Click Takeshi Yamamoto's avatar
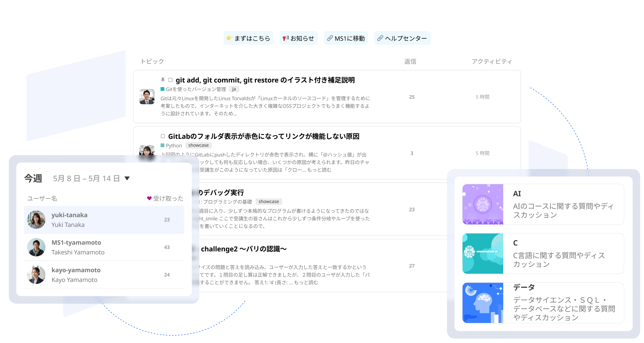Viewport: 644px width, 343px height. pos(36,247)
